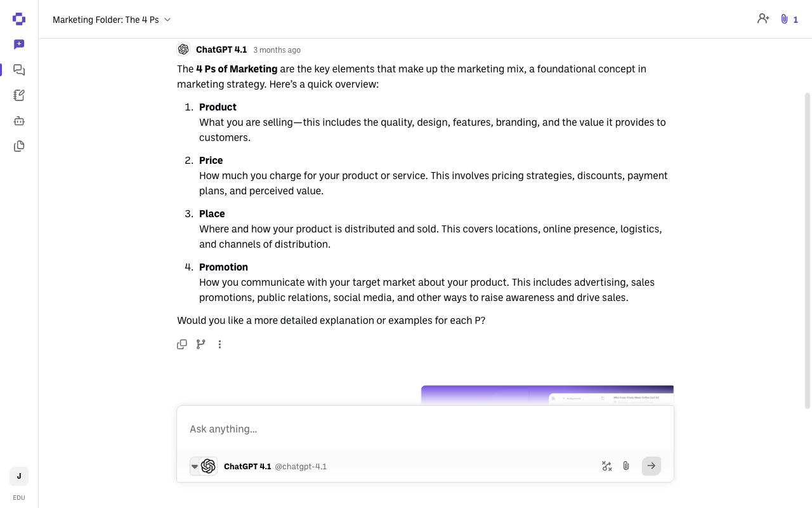The width and height of the screenshot is (812, 508).
Task: Click the ChatGPT 4.1 model label
Action: click(x=247, y=466)
